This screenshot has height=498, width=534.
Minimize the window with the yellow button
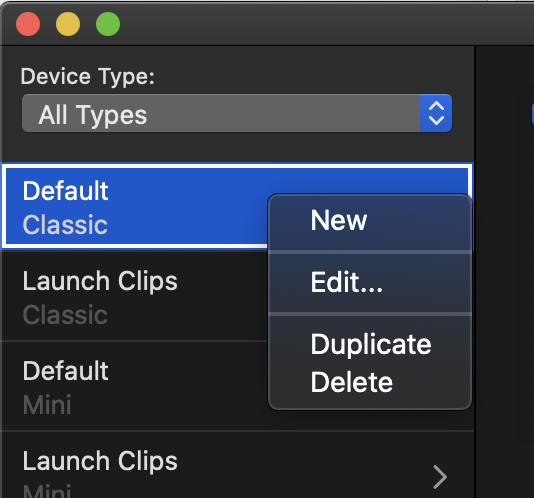click(x=68, y=24)
